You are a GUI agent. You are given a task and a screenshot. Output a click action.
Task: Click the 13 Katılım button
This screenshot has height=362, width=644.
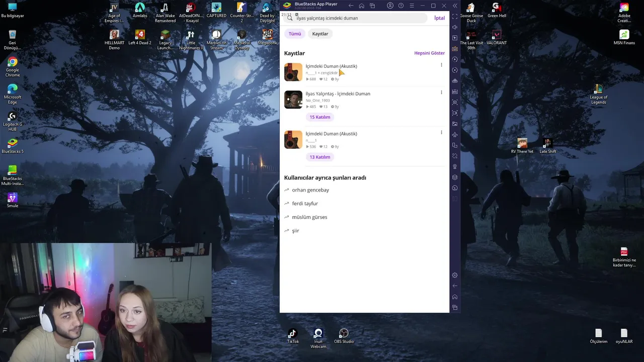coord(320,157)
